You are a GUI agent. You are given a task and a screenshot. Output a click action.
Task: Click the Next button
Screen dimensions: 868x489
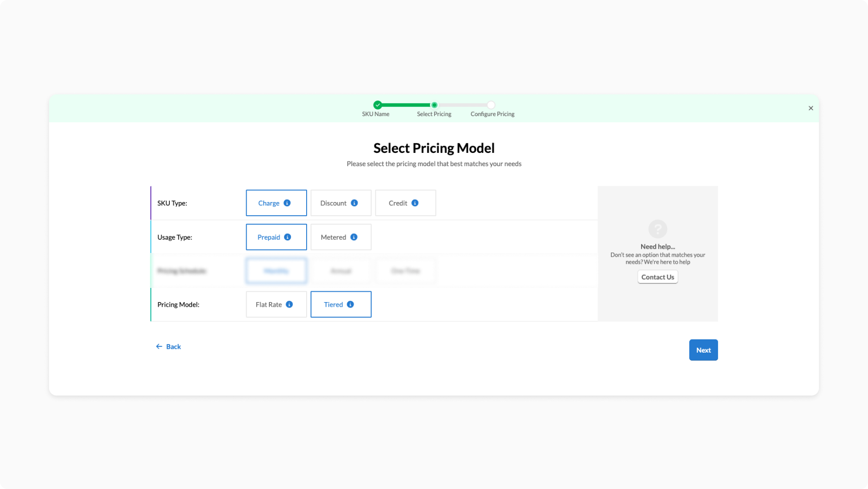click(x=703, y=350)
